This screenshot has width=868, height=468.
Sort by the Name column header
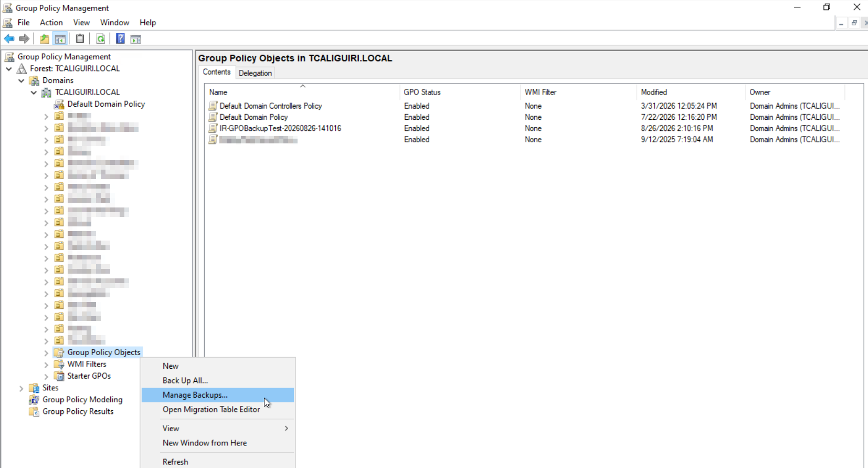tap(302, 92)
